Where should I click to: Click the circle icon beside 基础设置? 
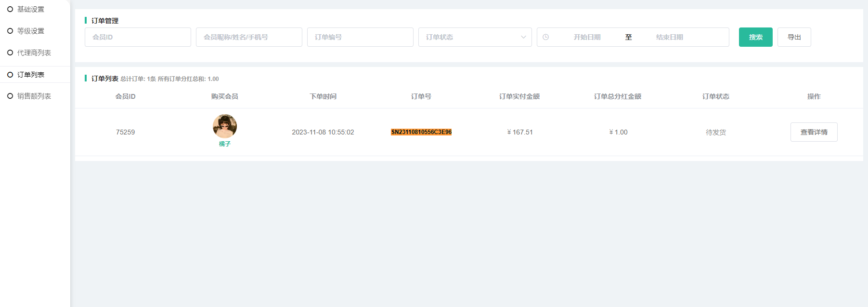[x=10, y=9]
